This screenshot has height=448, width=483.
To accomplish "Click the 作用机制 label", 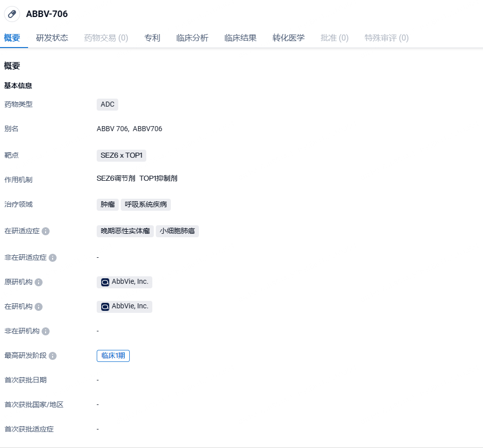I will click(x=19, y=180).
